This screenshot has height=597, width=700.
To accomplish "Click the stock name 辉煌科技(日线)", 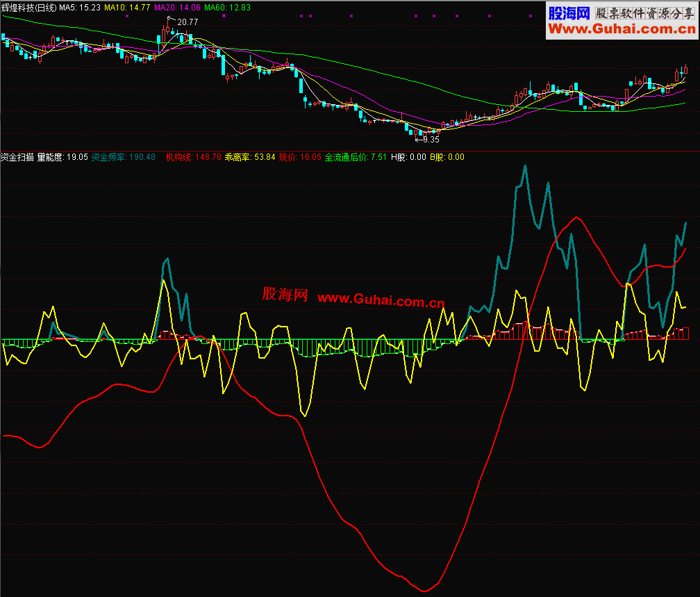I will [29, 8].
